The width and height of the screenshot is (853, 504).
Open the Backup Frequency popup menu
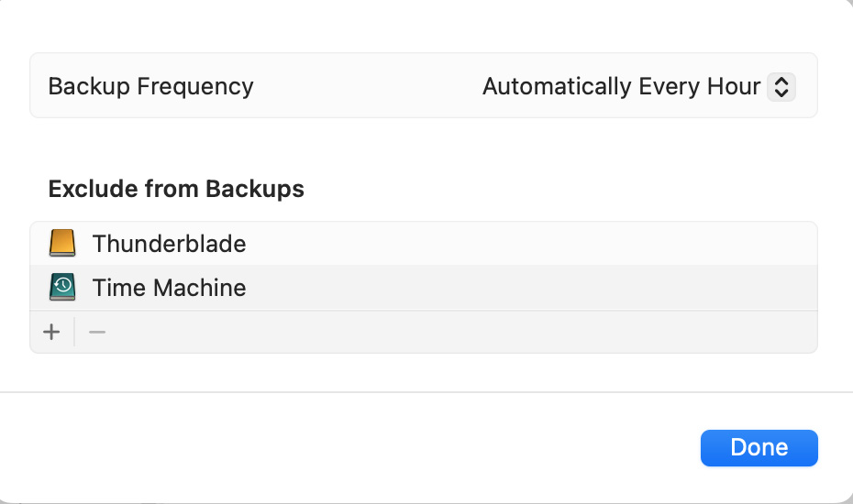coord(638,87)
